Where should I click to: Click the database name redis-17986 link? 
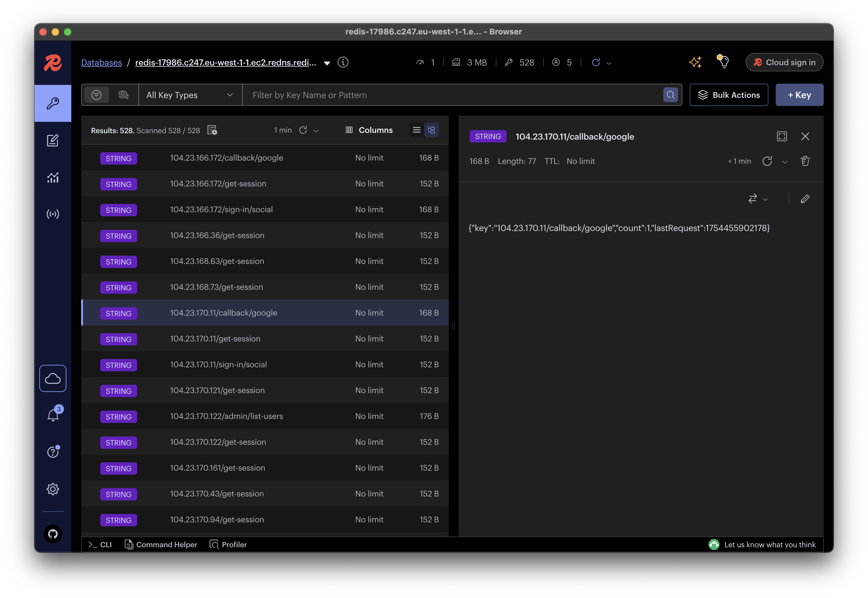tap(226, 62)
